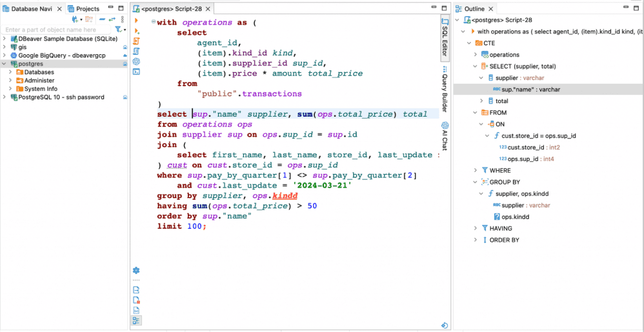The height and width of the screenshot is (332, 644).
Task: Click the link with editor arrows icon
Action: (112, 20)
